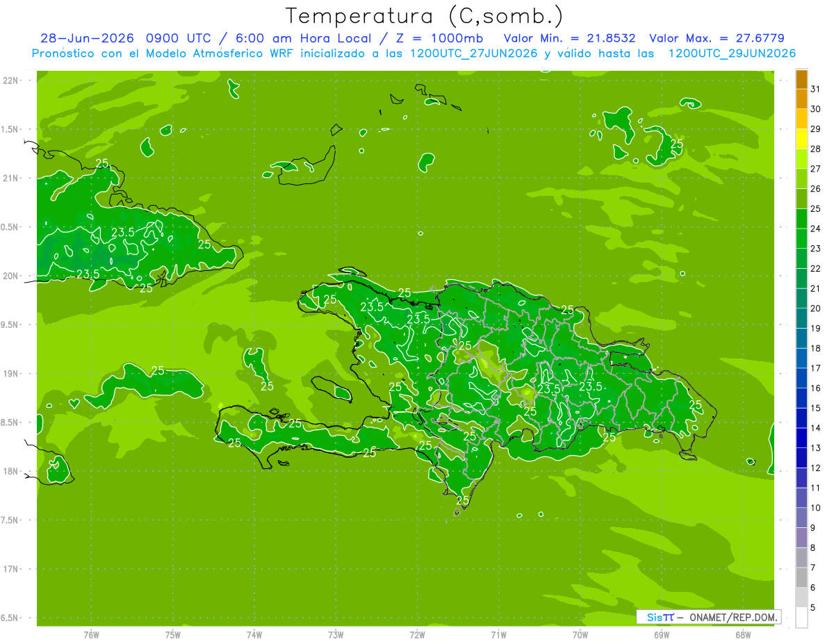Screen dimensions: 834x644
Task: Click the 22N latitude axis label
Action: pyautogui.click(x=10, y=80)
